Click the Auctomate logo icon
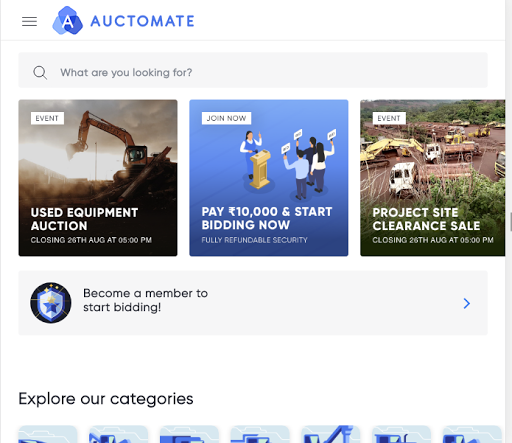512x443 pixels. click(x=68, y=21)
